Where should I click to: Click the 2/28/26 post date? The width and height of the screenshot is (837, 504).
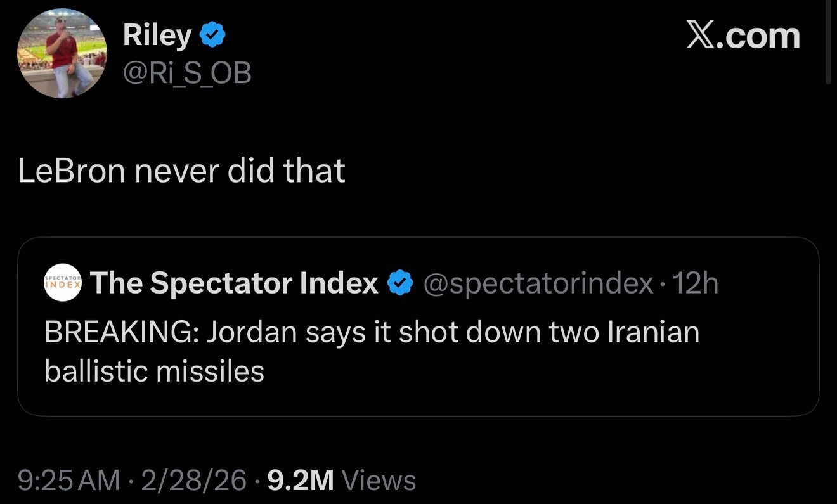195,481
